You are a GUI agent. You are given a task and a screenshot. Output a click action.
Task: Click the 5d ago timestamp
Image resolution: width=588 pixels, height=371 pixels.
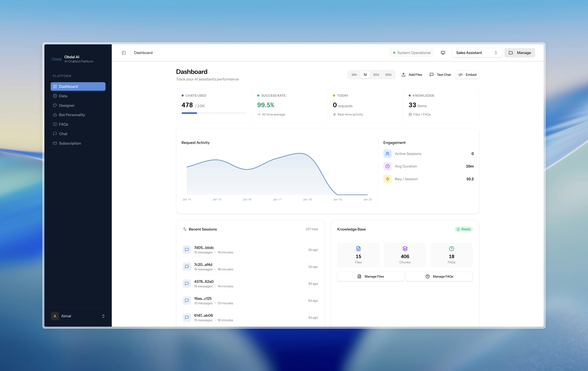pos(313,300)
